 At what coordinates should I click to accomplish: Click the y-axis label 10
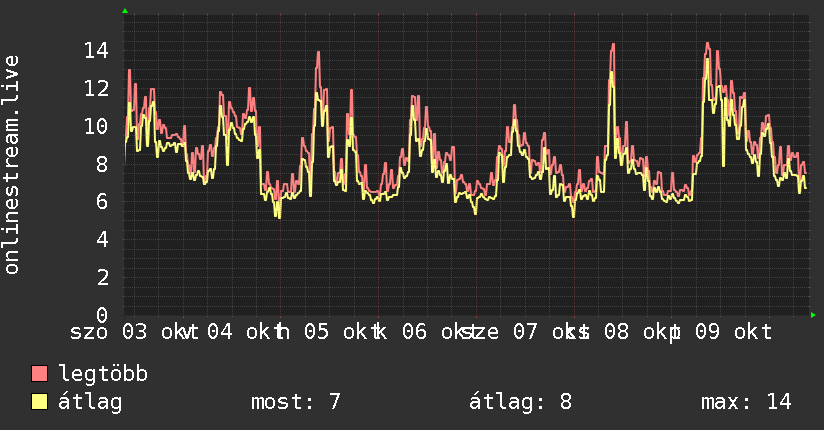coord(96,126)
